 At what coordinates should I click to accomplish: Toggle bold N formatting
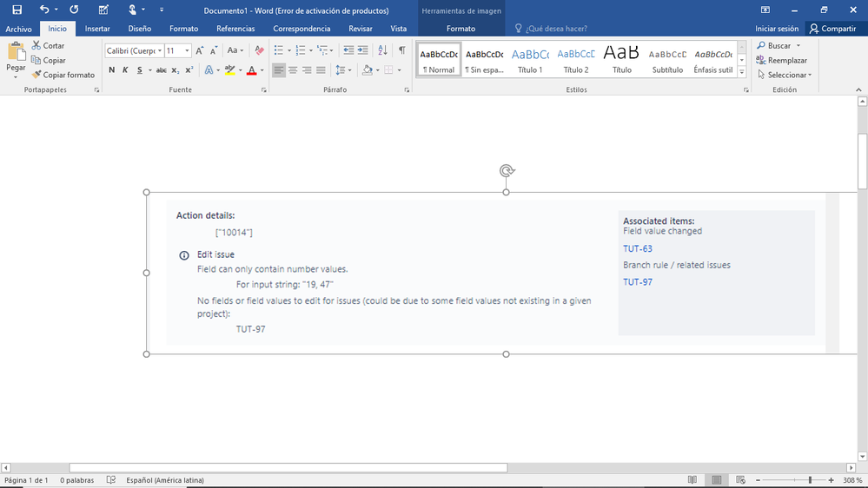(112, 69)
